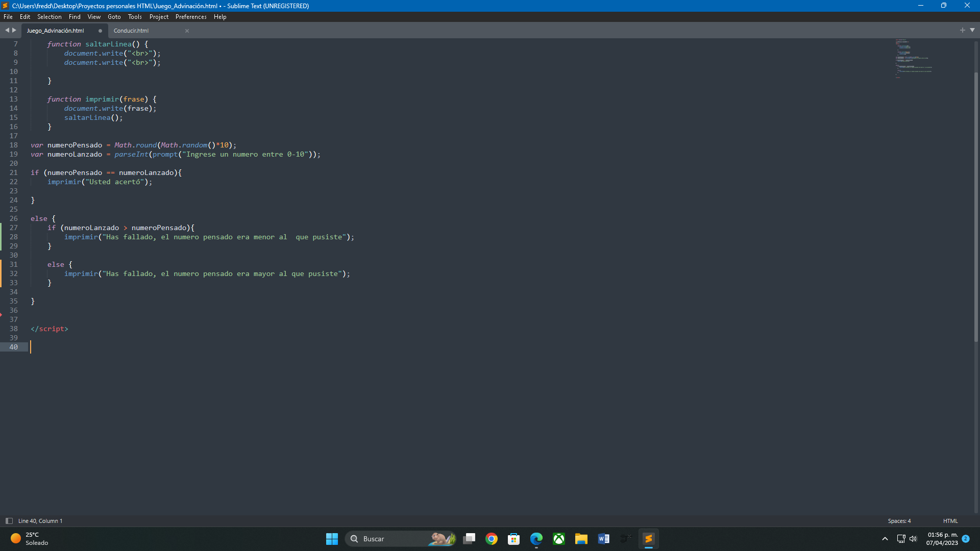Click the unsaved dot on Juego_Advinación.html tab
The image size is (980, 551).
100,31
